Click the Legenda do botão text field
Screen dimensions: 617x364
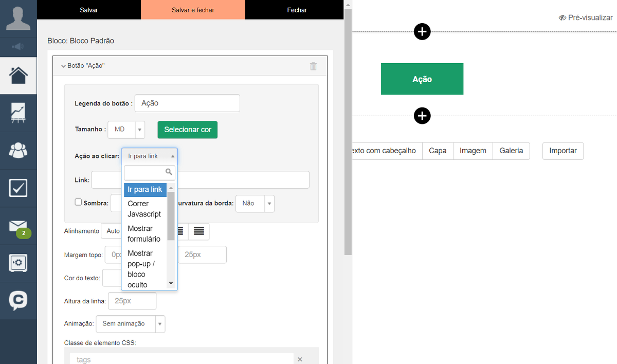pos(187,103)
